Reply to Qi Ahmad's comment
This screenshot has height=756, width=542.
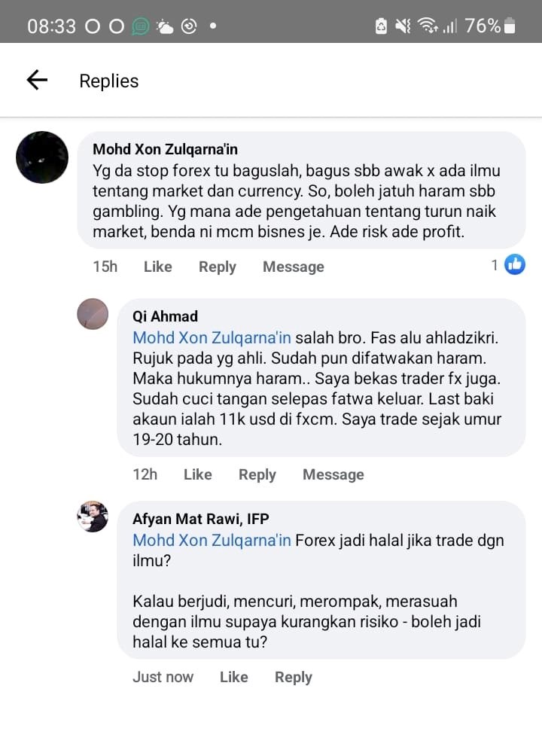click(257, 475)
